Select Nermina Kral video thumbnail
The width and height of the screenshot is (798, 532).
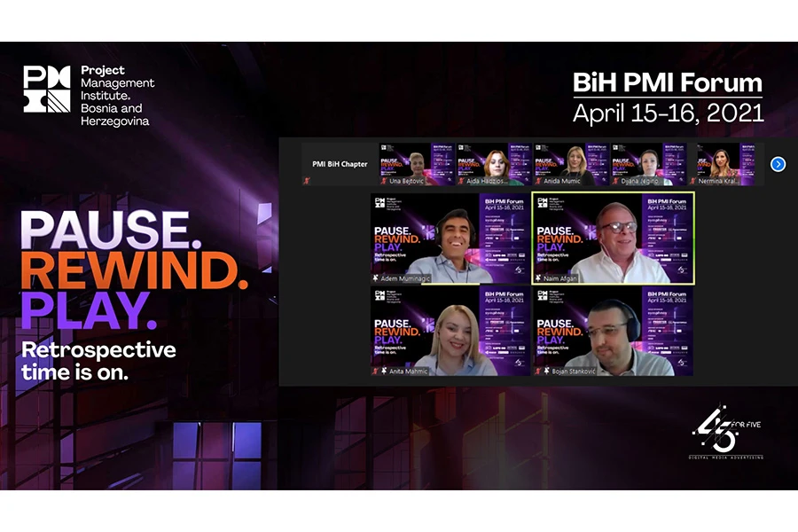tap(726, 164)
